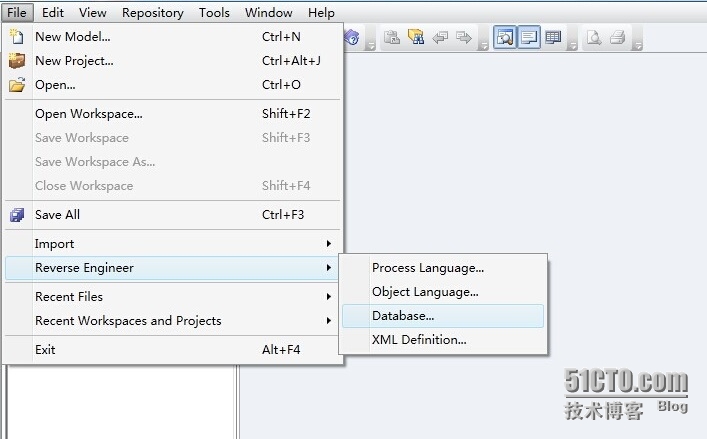
Task: Select Process Language... in submenu
Action: tap(443, 268)
